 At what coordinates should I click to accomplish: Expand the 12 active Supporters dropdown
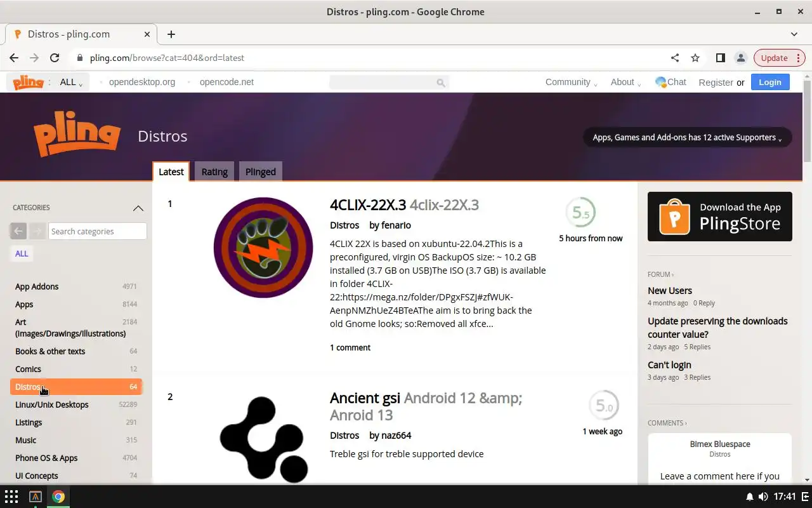tap(687, 137)
